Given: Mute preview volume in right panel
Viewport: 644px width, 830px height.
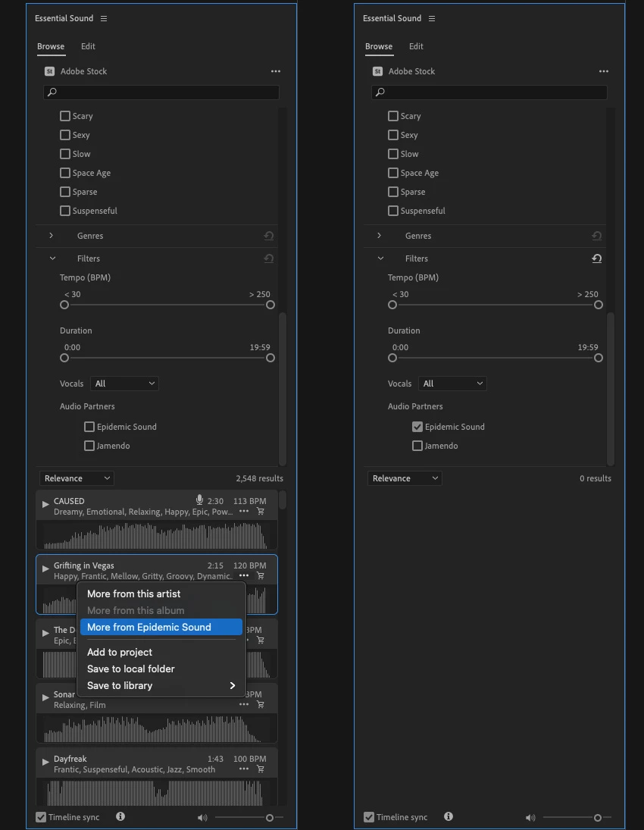Looking at the screenshot, I should [530, 818].
